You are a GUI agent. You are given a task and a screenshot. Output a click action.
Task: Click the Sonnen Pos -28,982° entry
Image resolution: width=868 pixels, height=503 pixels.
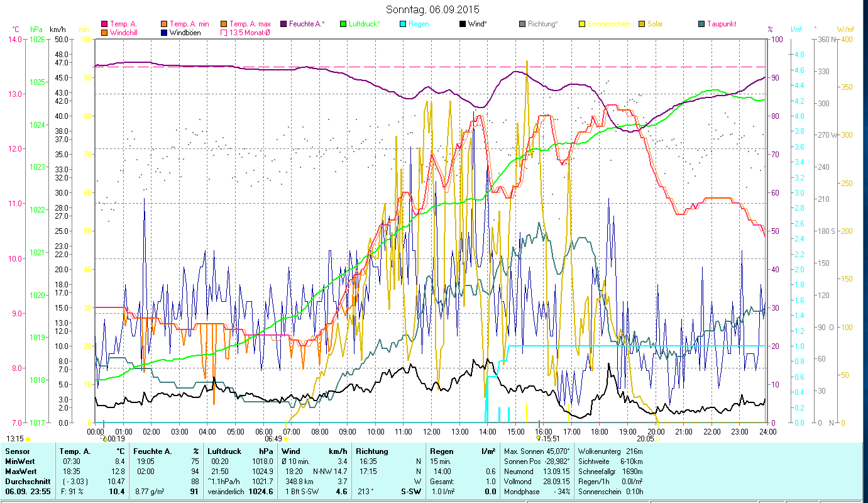click(537, 462)
